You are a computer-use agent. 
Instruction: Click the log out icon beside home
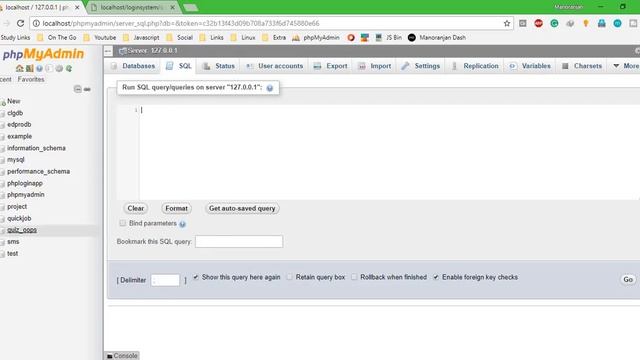29,68
